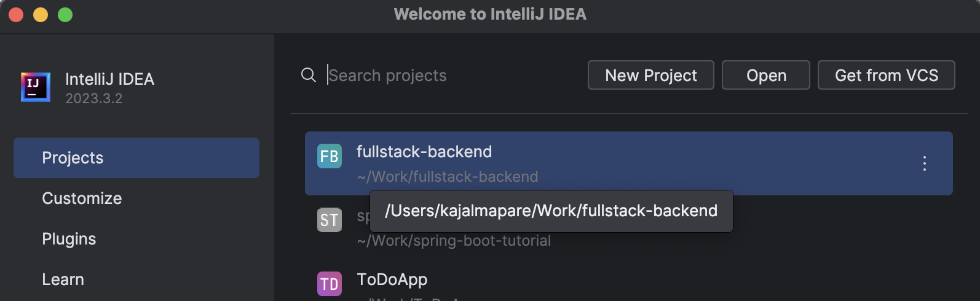Click the search magnifier icon
The height and width of the screenshot is (301, 980).
click(309, 75)
